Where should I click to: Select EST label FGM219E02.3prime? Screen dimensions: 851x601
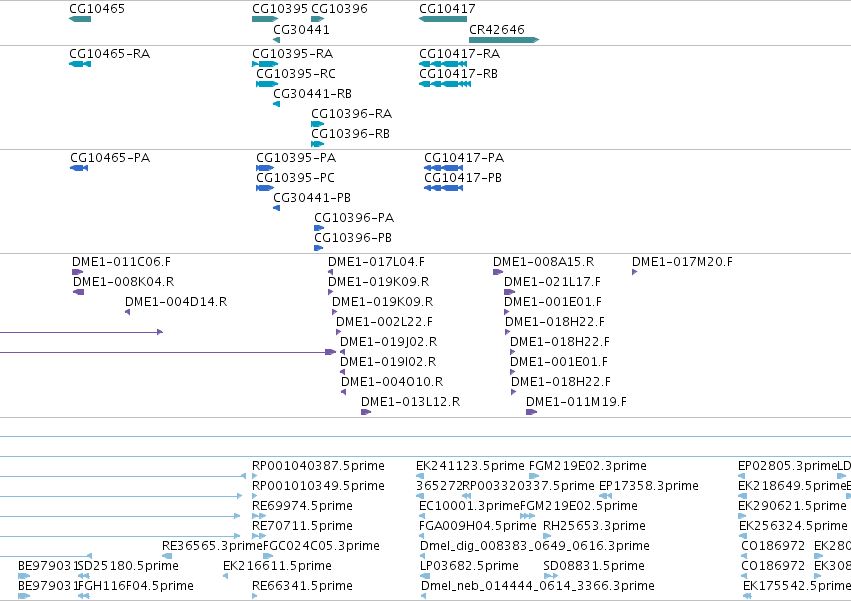coord(588,466)
